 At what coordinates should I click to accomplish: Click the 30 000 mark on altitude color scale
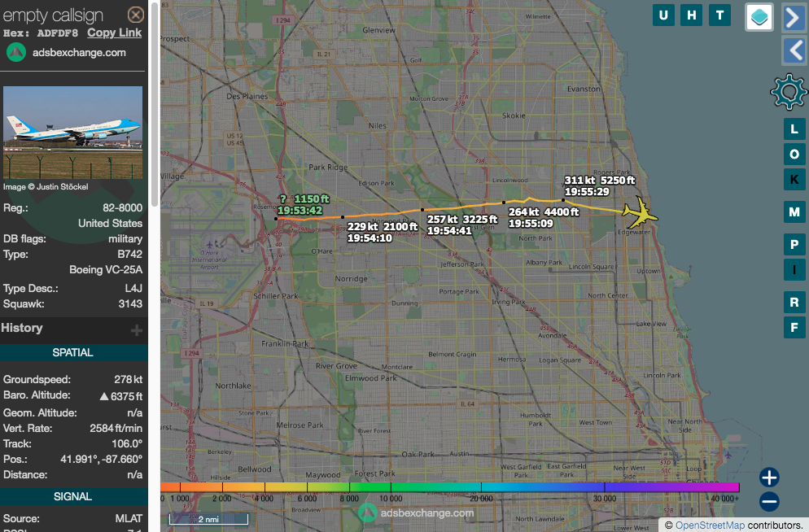604,499
